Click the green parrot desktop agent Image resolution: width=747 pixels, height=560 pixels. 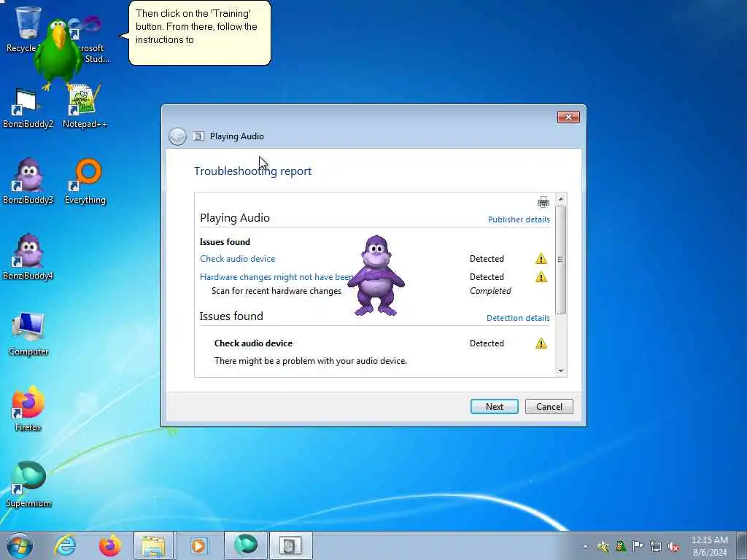(58, 55)
